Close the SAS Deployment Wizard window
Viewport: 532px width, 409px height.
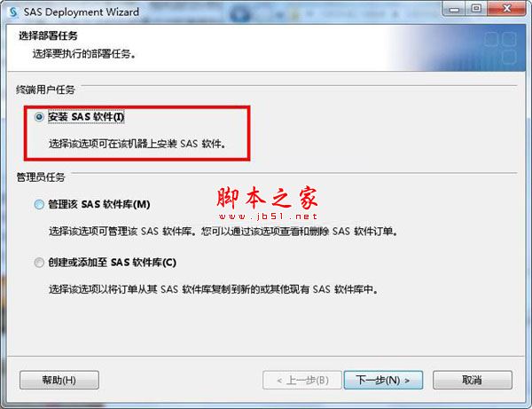pos(506,9)
